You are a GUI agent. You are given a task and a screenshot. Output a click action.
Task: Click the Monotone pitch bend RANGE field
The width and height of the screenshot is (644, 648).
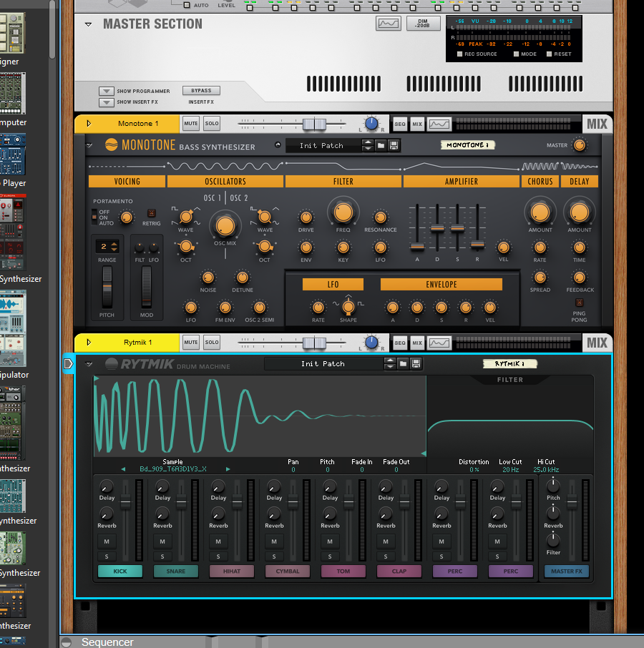pyautogui.click(x=107, y=247)
